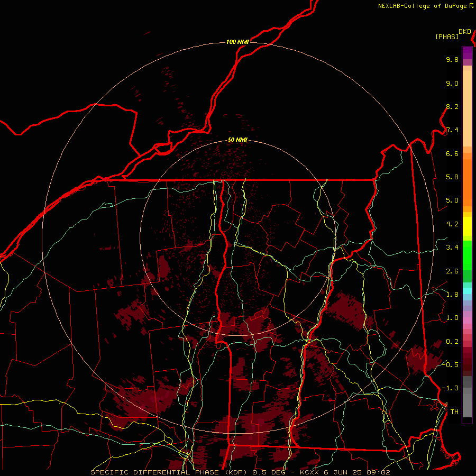Click the bright green segment of the color bar
476x476 pixels.
(x=467, y=255)
